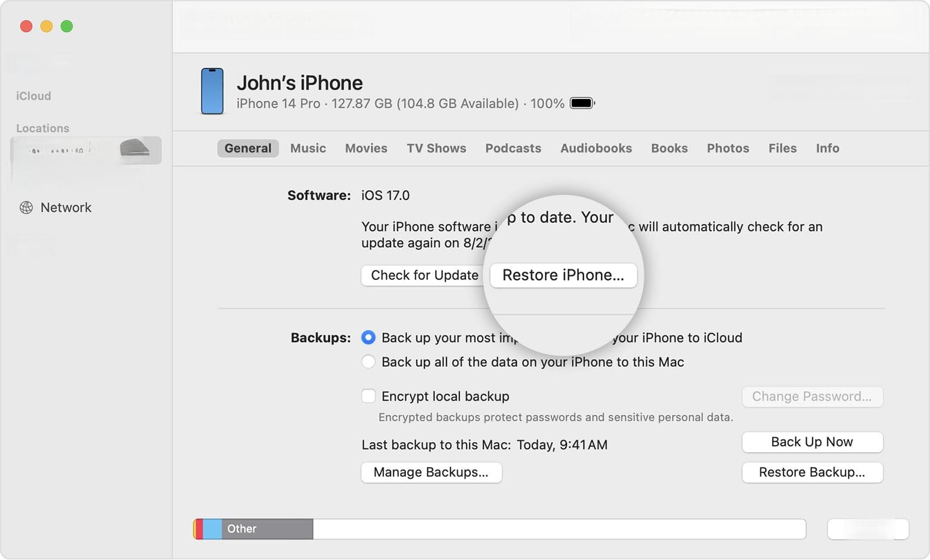Click the Locations sidebar heading
930x560 pixels.
click(43, 128)
